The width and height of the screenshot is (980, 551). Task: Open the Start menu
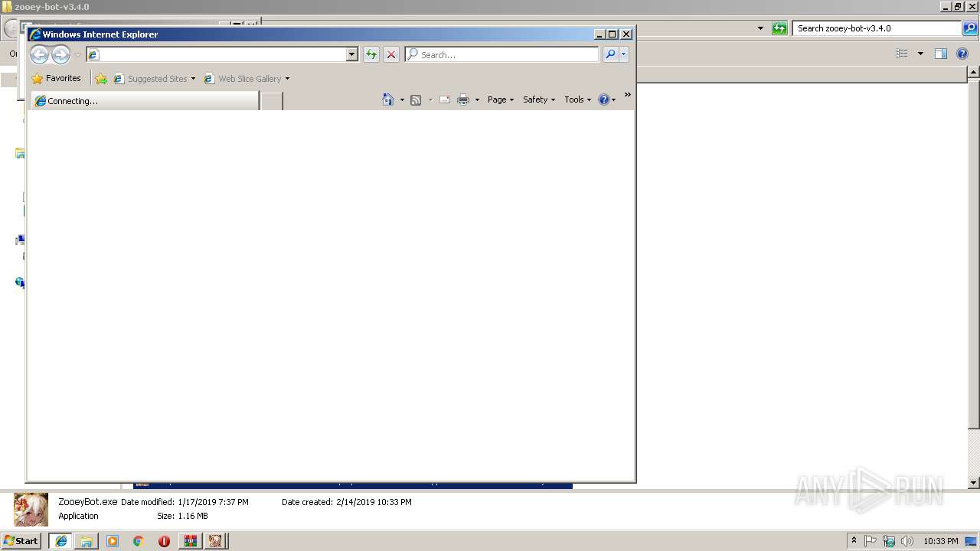coord(21,540)
